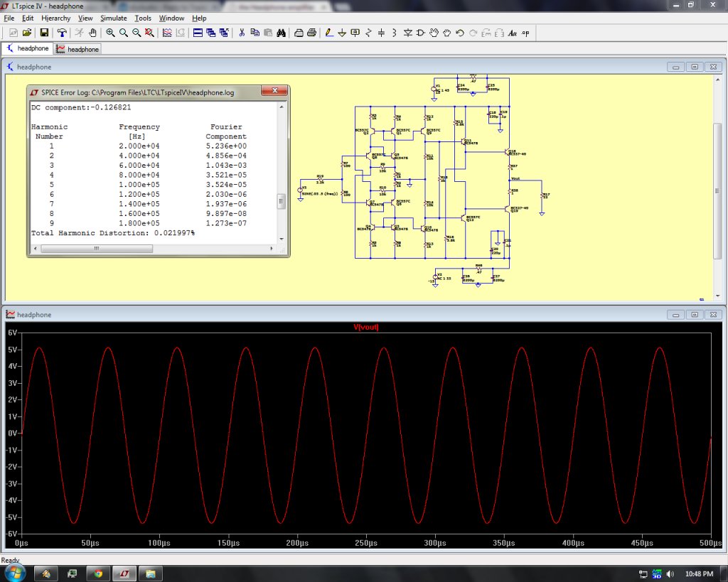Click the error log scroll-up arrow
Image resolution: width=728 pixels, height=582 pixels.
coord(282,107)
